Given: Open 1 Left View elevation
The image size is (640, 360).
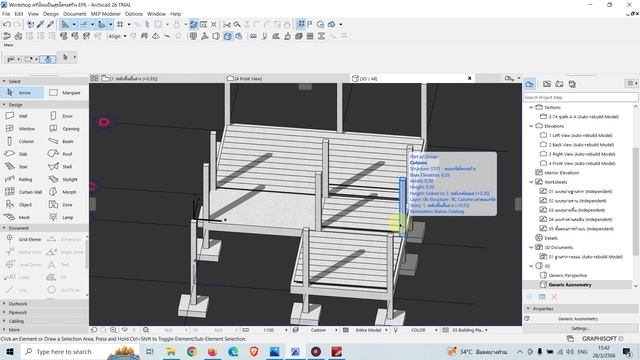Looking at the screenshot, I should point(580,136).
